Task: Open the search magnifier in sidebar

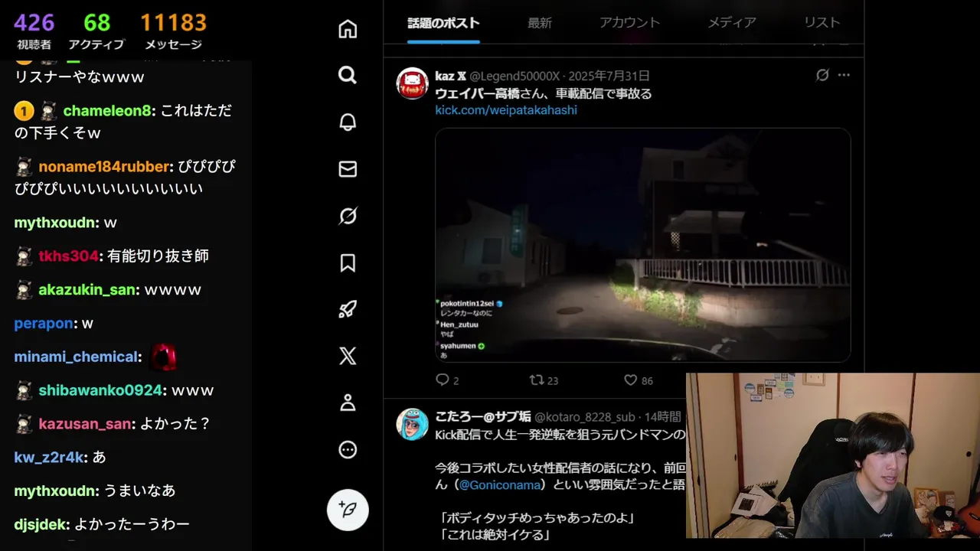Action: tap(348, 74)
